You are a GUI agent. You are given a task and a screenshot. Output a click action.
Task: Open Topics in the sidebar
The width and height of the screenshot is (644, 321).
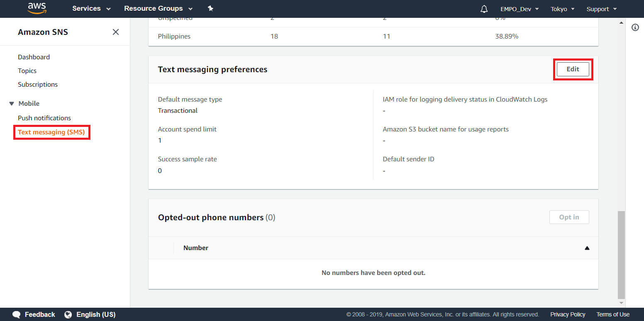click(27, 71)
